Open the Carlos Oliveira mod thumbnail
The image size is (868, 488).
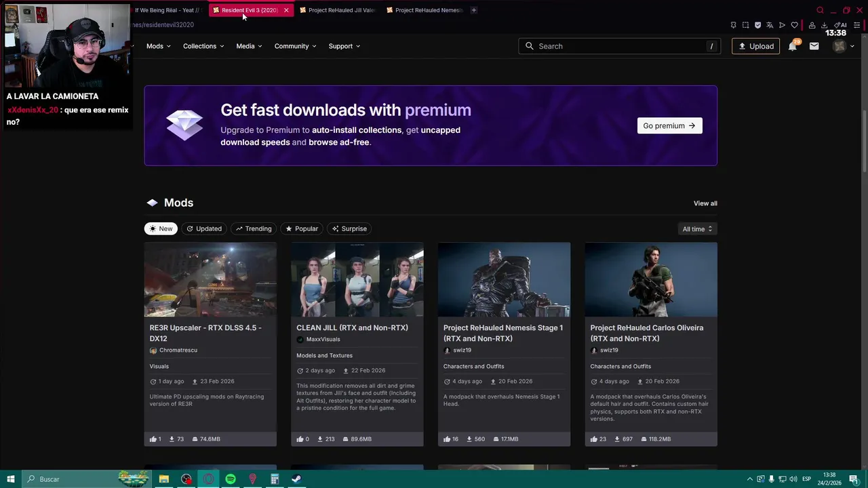point(651,279)
